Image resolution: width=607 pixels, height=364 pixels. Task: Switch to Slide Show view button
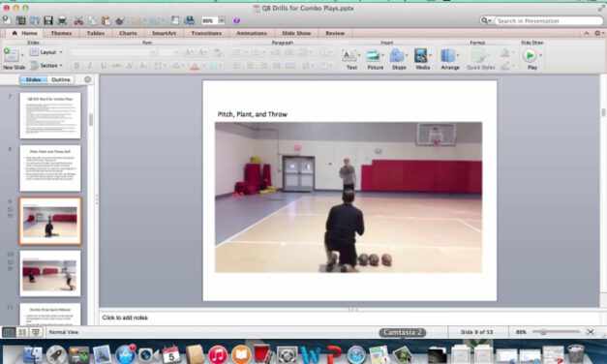(x=36, y=332)
